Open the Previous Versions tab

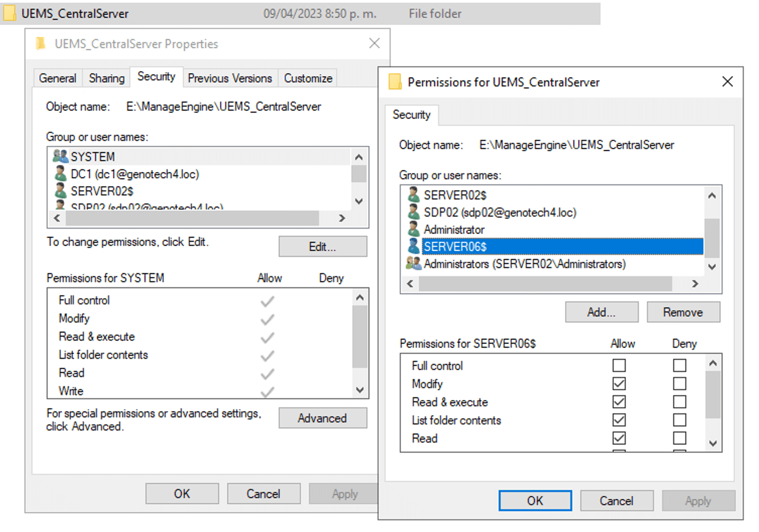click(x=230, y=78)
